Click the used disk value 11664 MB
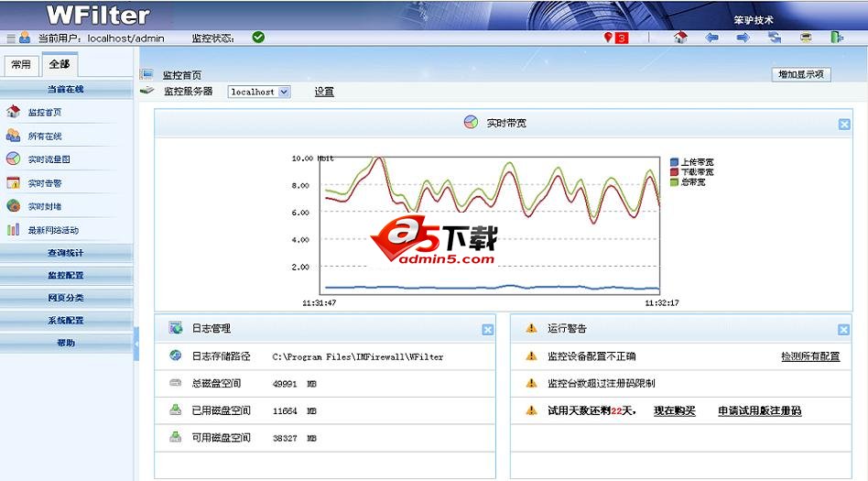This screenshot has height=481, width=868. (295, 410)
